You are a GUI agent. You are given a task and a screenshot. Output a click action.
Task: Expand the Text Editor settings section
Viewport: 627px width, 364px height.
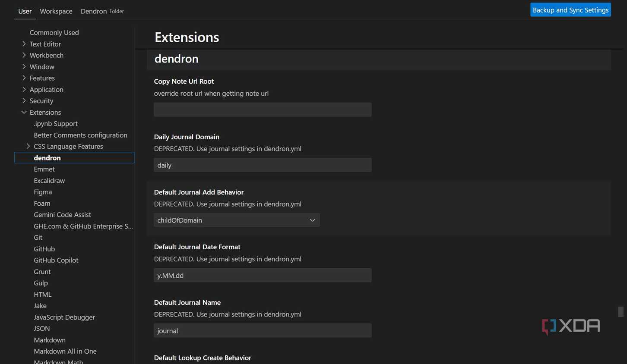pos(24,44)
